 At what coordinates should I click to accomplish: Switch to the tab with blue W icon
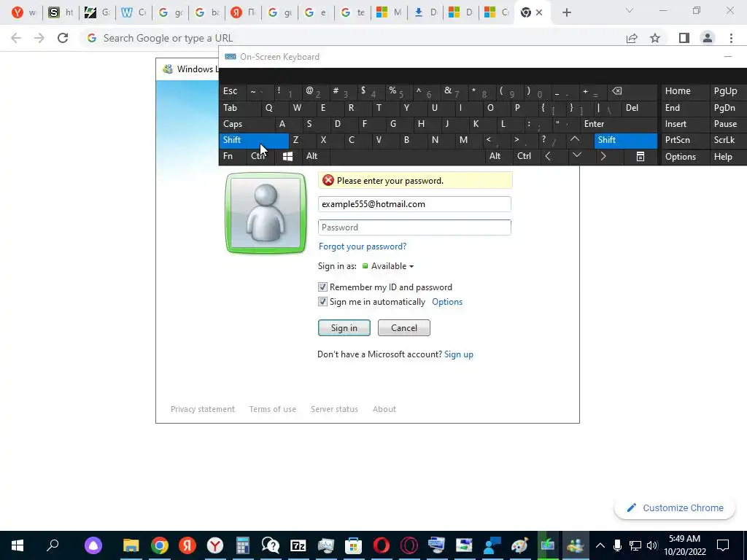pos(133,12)
